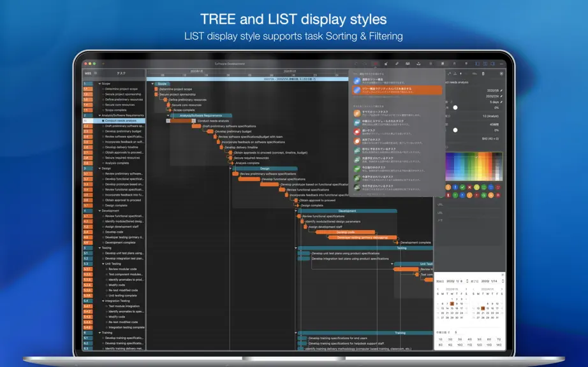
Task: Select the green checkmark status icon
Action: coord(462,187)
